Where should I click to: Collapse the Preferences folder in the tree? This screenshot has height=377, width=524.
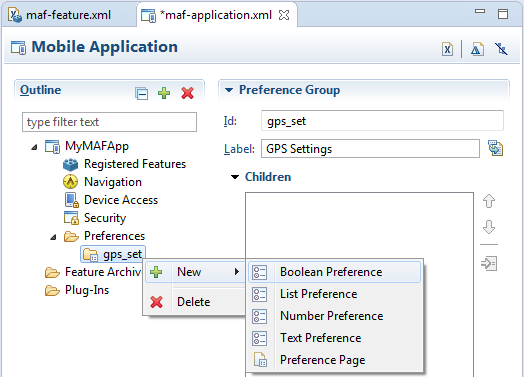[x=53, y=237]
